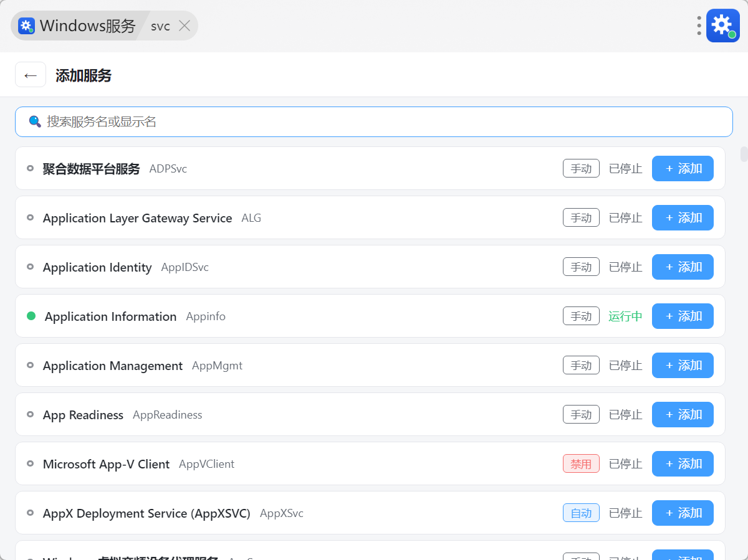Click the 手动 tag on ALG row
The width and height of the screenshot is (748, 560).
tap(581, 217)
